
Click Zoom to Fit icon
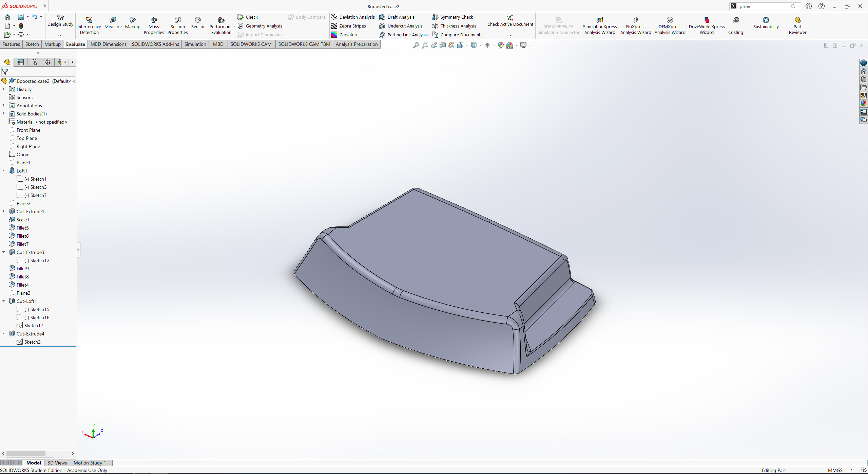[x=416, y=45]
